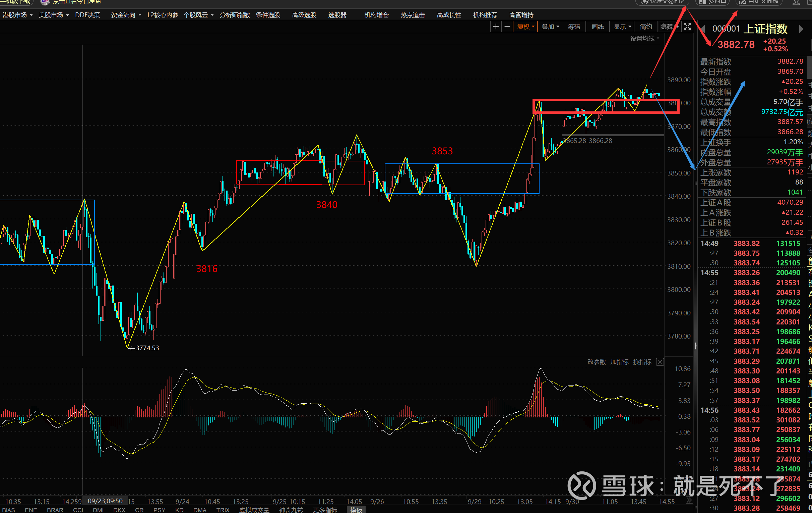Toggle the 画线 drawing tools
The width and height of the screenshot is (812, 513).
(x=598, y=27)
